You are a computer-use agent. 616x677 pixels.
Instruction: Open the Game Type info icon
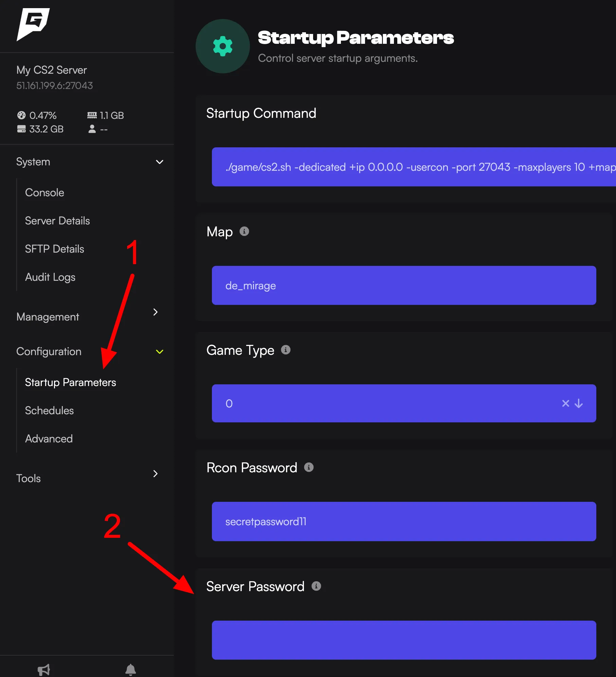286,350
